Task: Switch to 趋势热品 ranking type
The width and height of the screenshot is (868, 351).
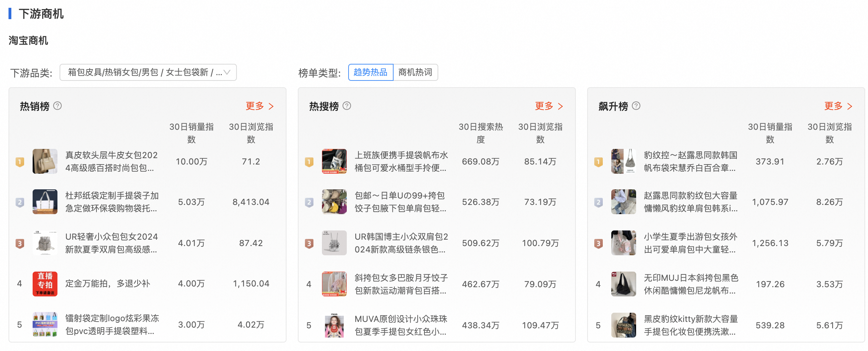Action: pyautogui.click(x=371, y=72)
